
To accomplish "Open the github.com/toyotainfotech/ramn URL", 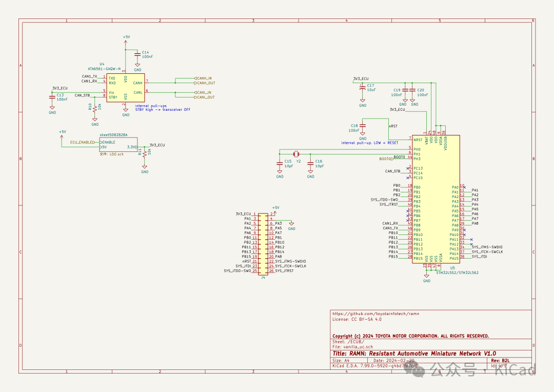I will pos(376,313).
